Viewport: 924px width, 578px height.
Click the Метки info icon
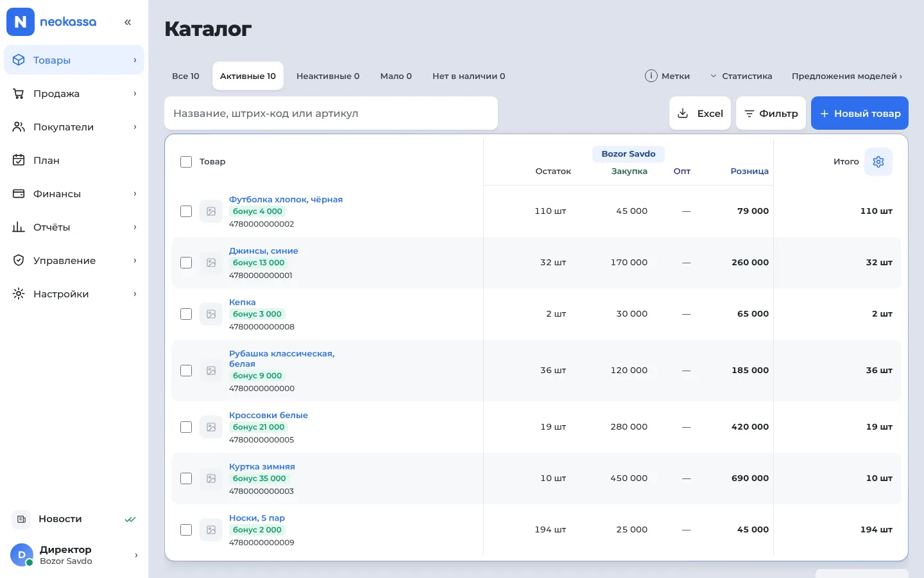651,76
